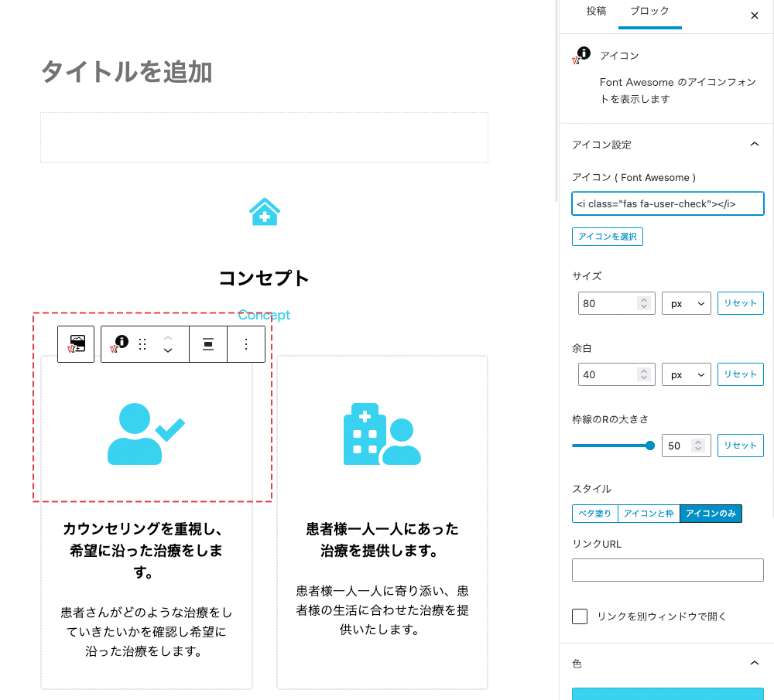Viewport: 774px width, 700px height.
Task: Click the move down arrow in block toolbar
Action: [167, 351]
